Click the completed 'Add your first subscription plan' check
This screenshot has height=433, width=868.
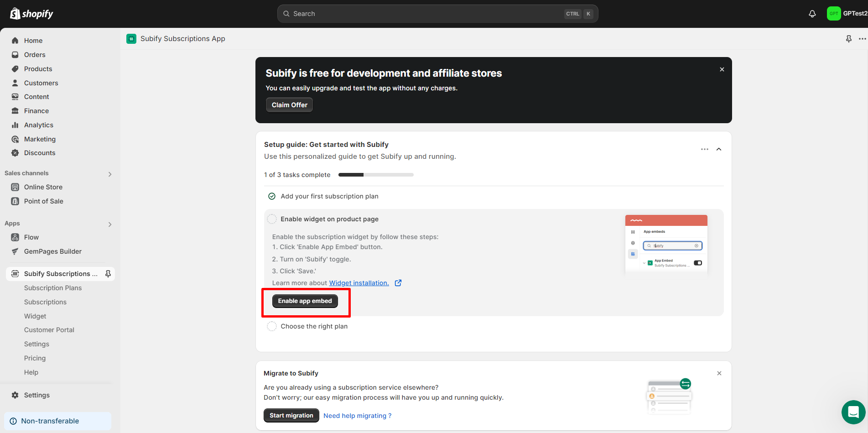pyautogui.click(x=272, y=196)
